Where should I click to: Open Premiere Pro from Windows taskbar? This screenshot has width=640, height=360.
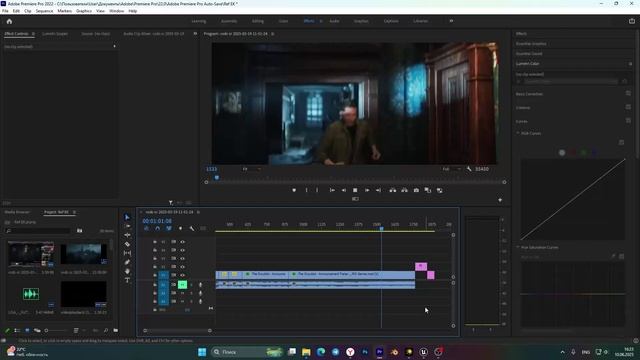(380, 352)
